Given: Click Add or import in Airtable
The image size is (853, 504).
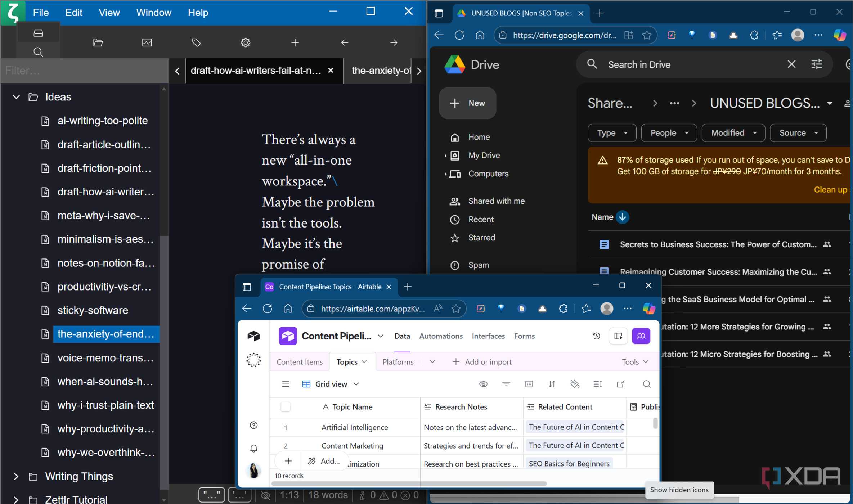Looking at the screenshot, I should tap(482, 362).
